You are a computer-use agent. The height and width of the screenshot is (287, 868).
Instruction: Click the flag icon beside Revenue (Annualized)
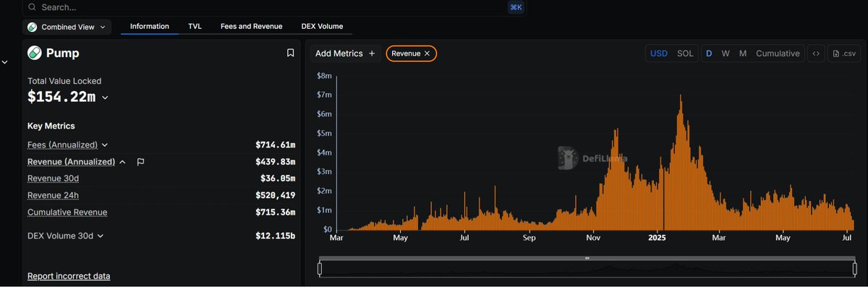140,162
